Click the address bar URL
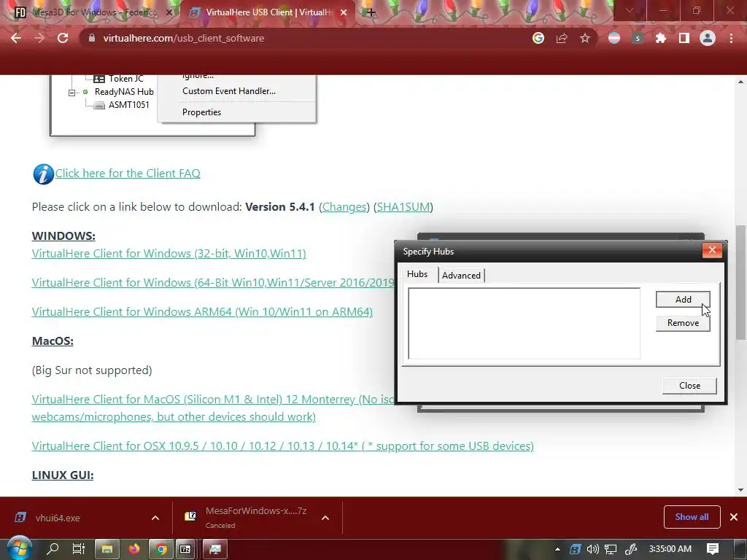This screenshot has height=560, width=747. 183,38
